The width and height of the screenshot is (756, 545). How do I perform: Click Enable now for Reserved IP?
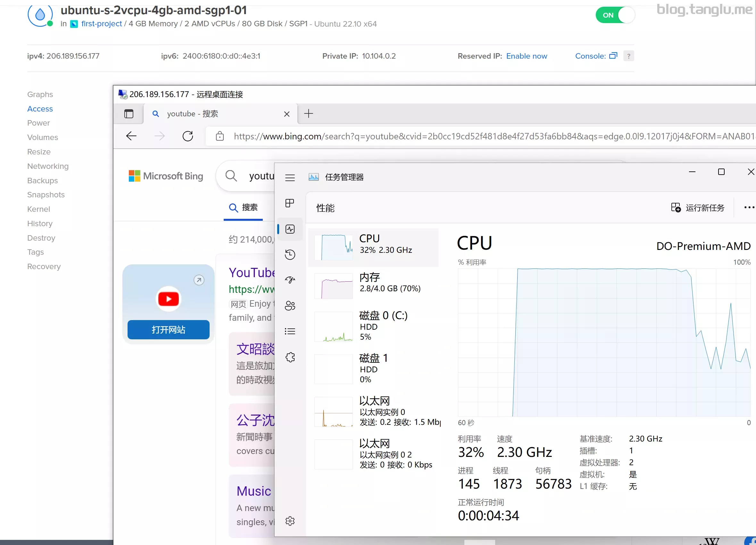click(526, 56)
